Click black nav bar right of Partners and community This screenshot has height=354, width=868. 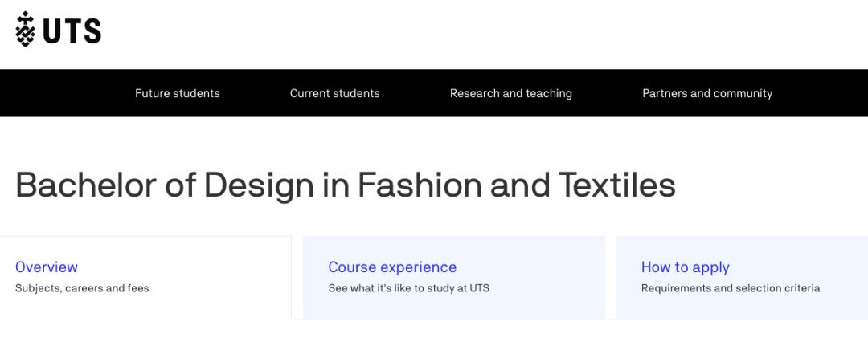point(820,93)
